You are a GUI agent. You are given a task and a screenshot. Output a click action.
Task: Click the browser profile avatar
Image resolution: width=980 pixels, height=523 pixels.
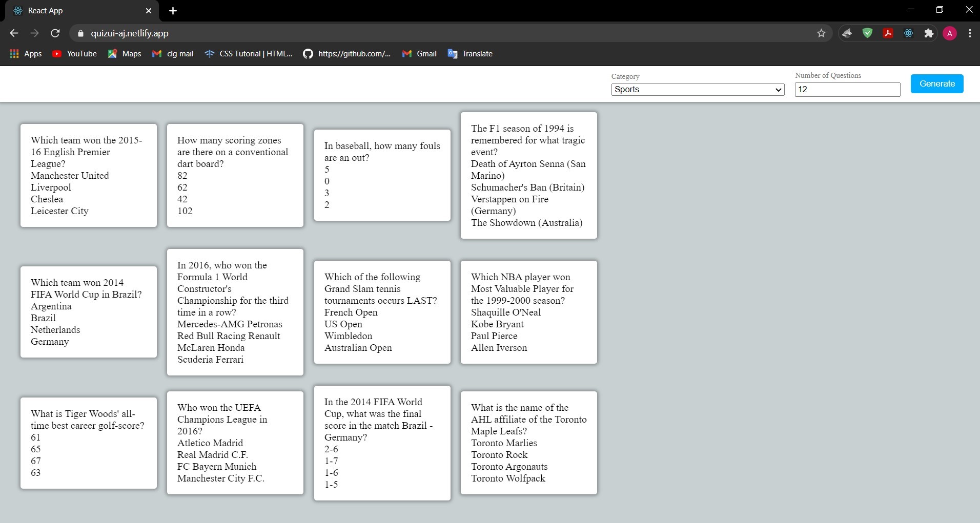(x=949, y=33)
